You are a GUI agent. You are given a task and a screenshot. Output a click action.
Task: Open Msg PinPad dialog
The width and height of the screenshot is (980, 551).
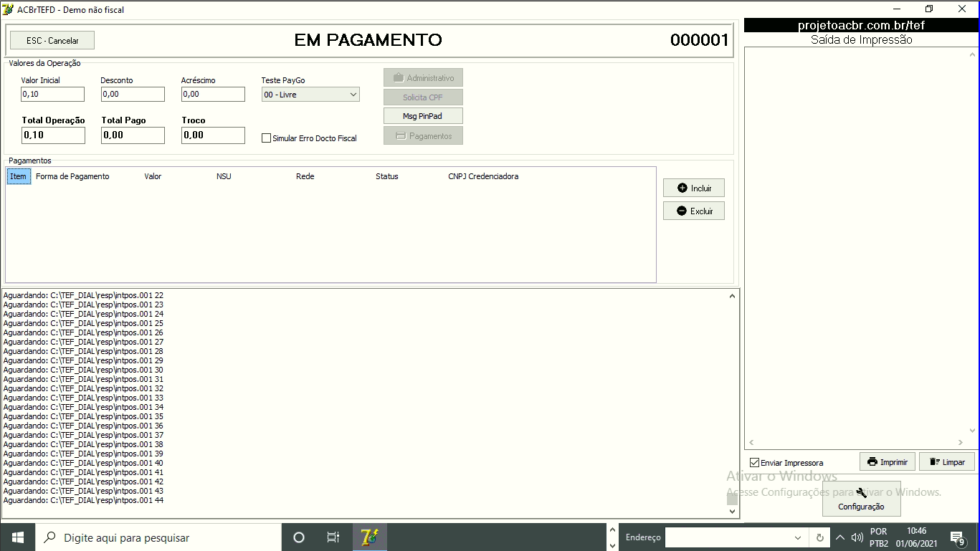click(x=423, y=116)
